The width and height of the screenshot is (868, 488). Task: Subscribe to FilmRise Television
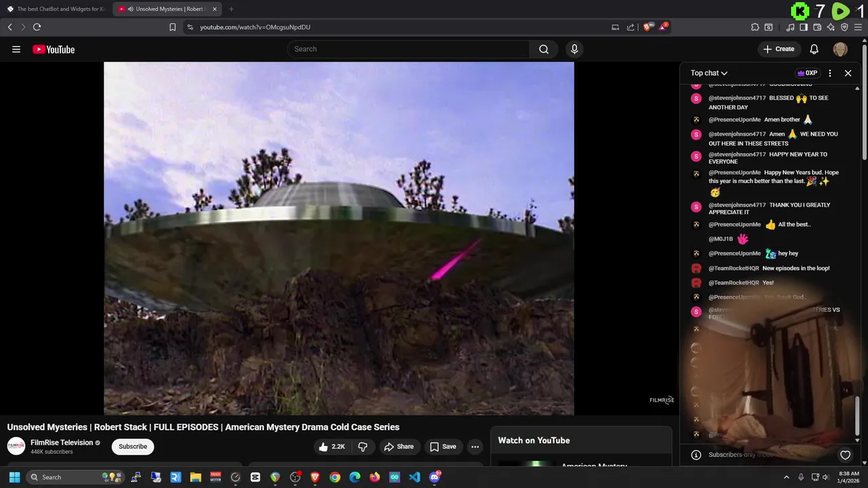click(133, 447)
